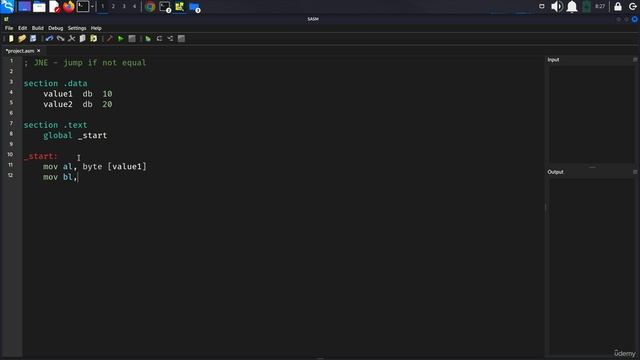The height and width of the screenshot is (360, 640).
Task: Click 'section .data' on line 3
Action: coord(56,84)
